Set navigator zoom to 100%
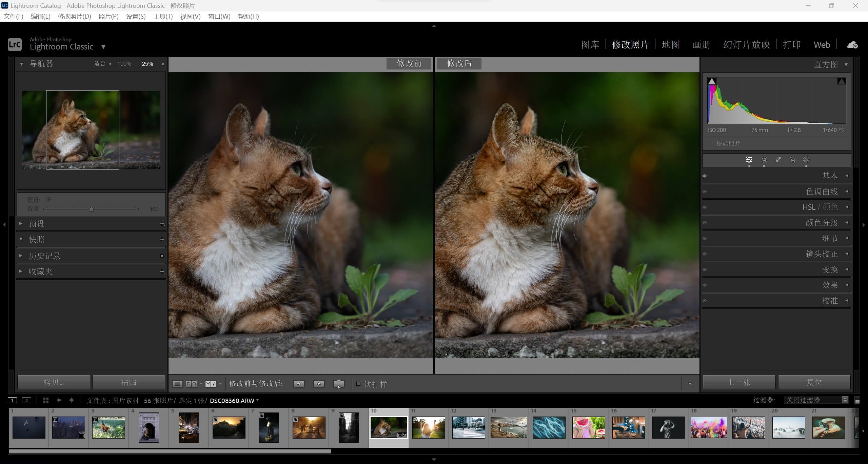The width and height of the screenshot is (868, 464). tap(124, 64)
